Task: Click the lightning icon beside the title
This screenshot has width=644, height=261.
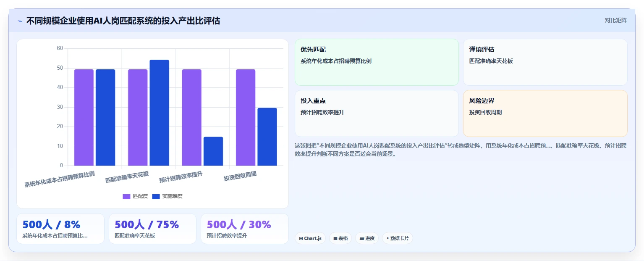Action: [20, 21]
